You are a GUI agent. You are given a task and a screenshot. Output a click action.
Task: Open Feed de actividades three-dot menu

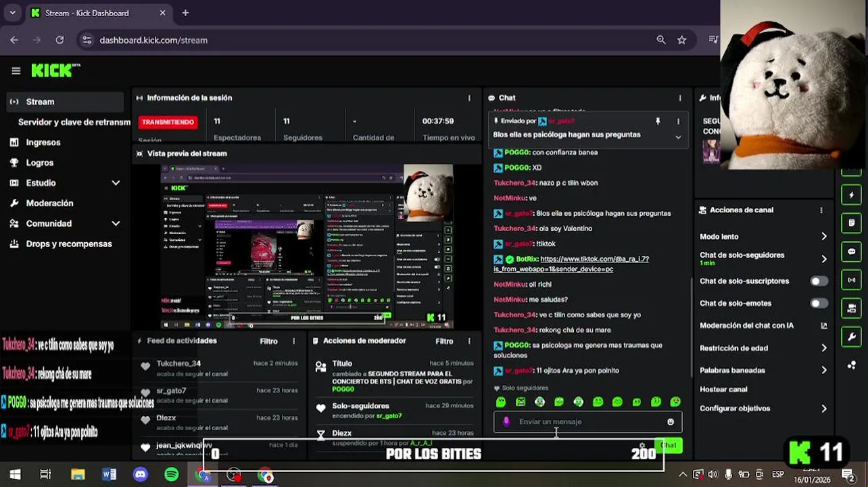pos(293,341)
